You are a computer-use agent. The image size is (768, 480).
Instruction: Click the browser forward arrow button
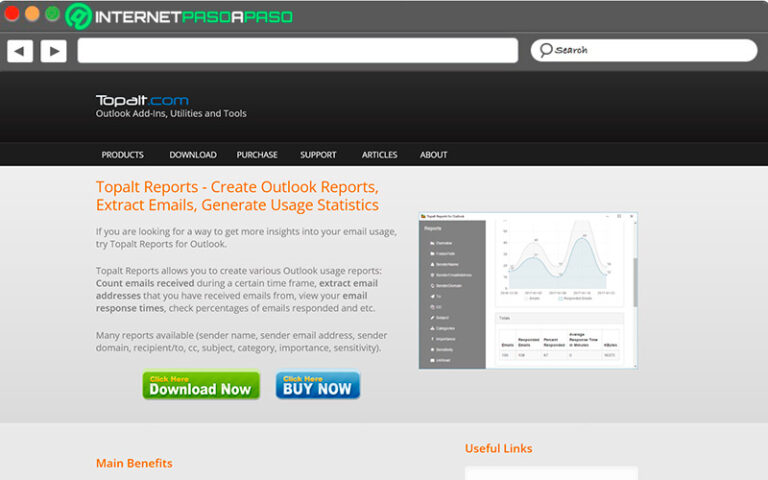pos(53,51)
